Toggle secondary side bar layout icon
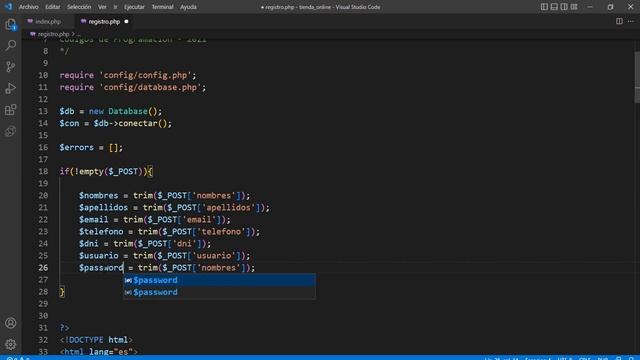The image size is (640, 360). (564, 7)
